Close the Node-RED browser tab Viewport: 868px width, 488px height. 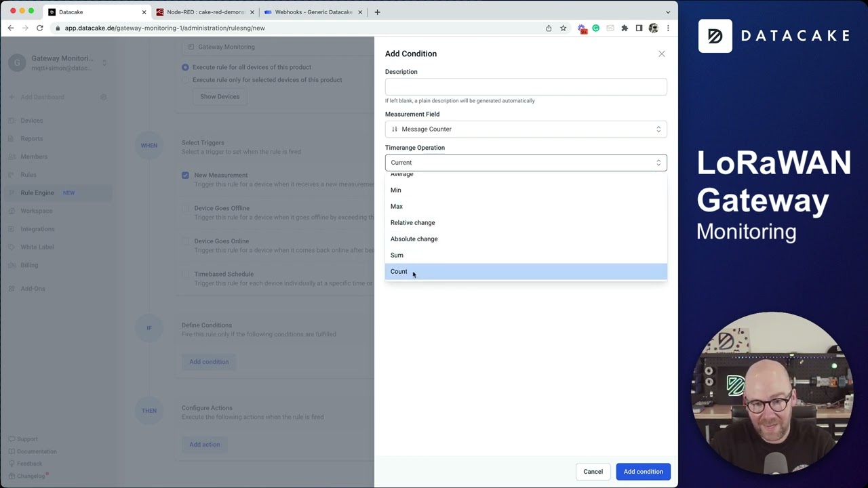coord(252,12)
